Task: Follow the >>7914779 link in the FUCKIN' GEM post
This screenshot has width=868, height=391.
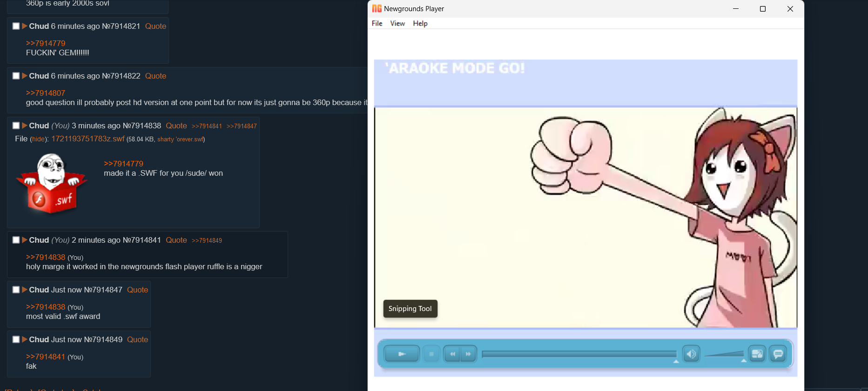Action: [46, 43]
